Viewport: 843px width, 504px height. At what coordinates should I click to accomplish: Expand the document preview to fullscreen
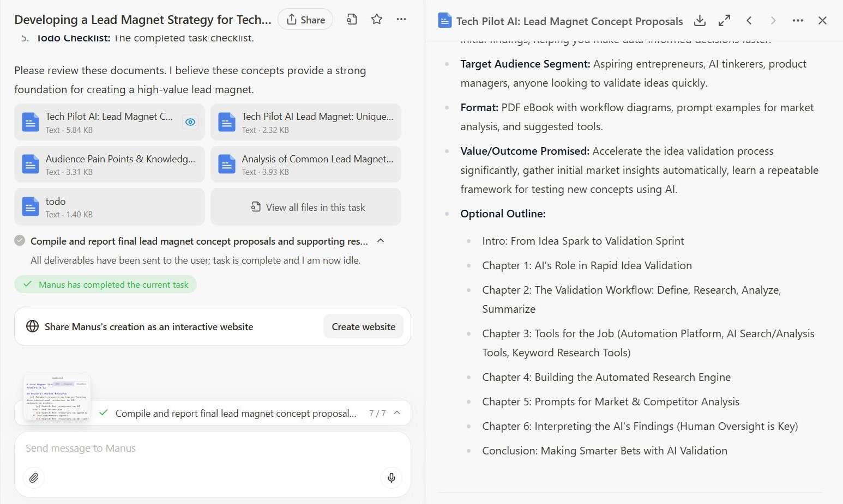tap(724, 21)
